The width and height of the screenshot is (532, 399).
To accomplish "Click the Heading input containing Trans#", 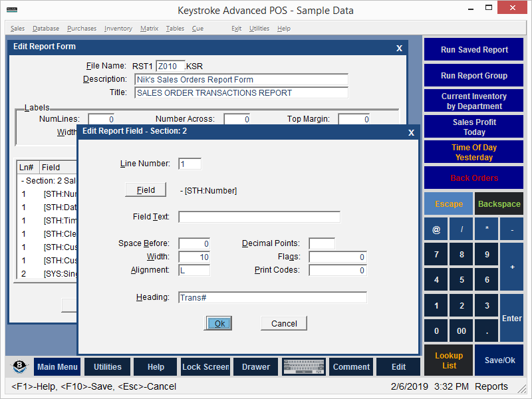I will (x=273, y=297).
